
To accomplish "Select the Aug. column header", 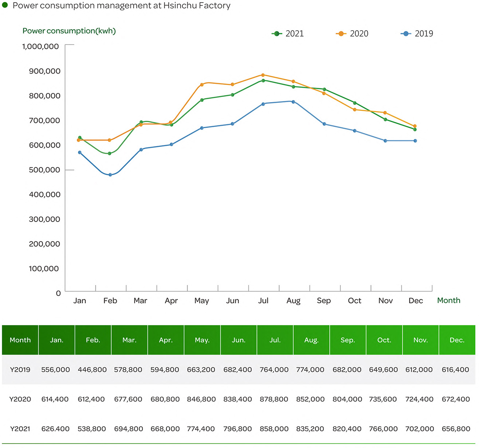I will tap(311, 340).
